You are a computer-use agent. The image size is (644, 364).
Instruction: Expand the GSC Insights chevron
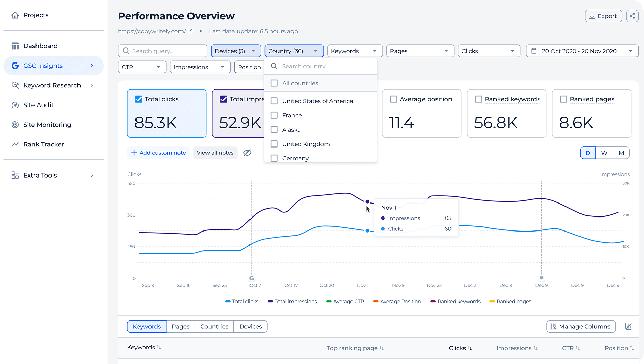tap(92, 66)
